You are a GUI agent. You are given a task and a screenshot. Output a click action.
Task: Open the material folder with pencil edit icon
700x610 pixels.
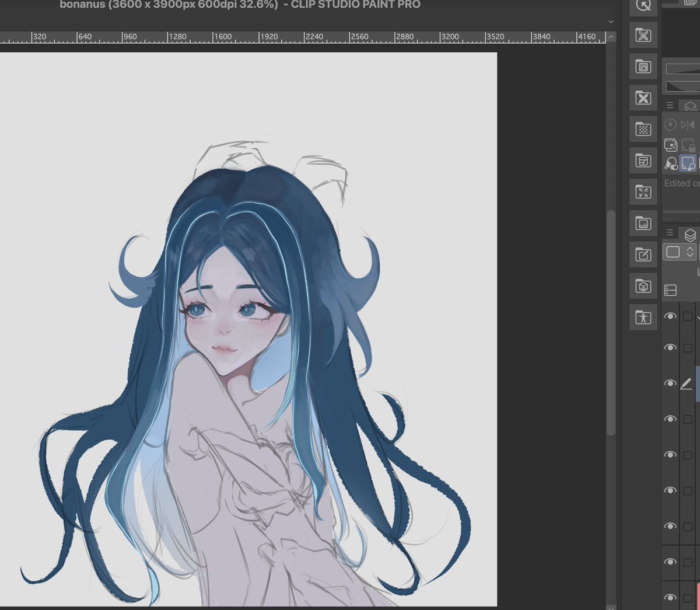point(643,255)
